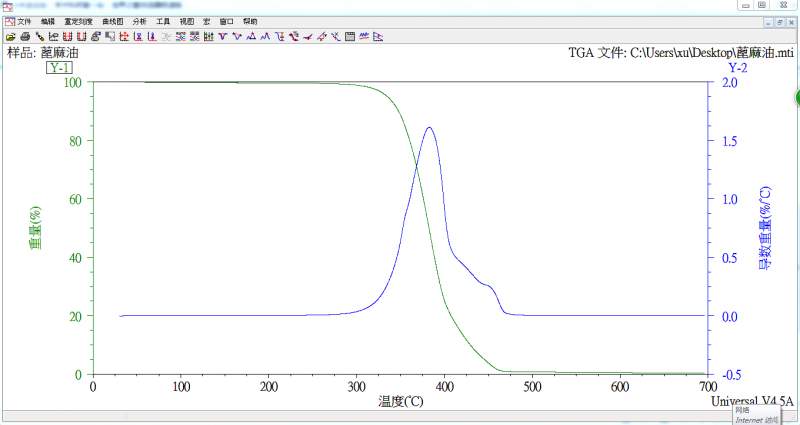Click the application icon beside 文件 menu
Image resolution: width=800 pixels, height=425 pixels.
[x=10, y=21]
